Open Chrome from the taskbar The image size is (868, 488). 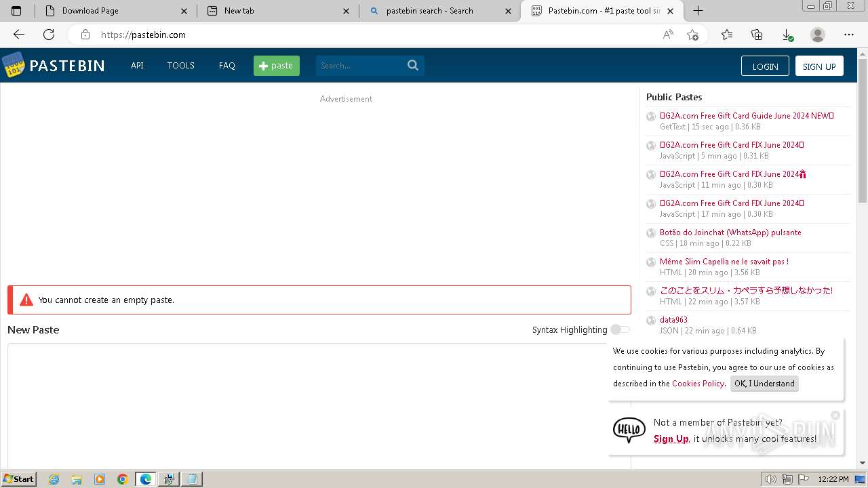[122, 479]
